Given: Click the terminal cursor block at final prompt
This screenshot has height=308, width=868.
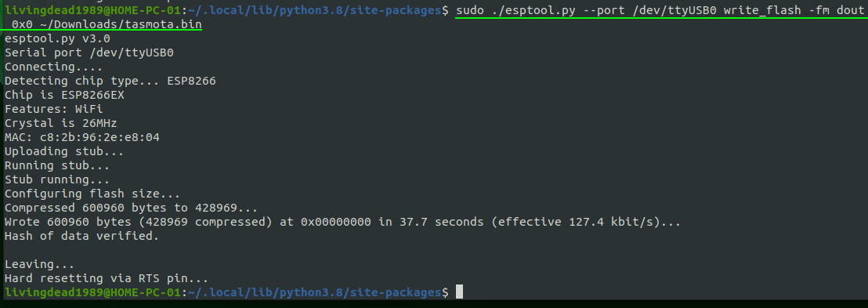Looking at the screenshot, I should click(459, 292).
